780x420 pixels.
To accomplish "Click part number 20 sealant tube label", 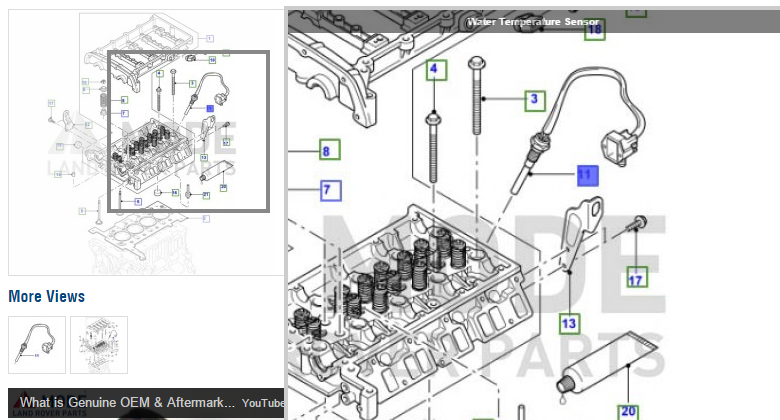I will [x=627, y=410].
